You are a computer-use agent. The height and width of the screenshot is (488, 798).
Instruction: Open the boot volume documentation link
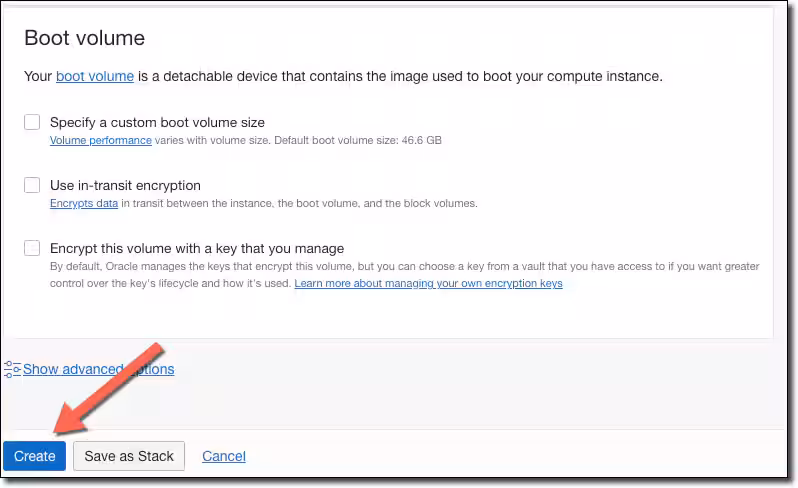click(95, 76)
